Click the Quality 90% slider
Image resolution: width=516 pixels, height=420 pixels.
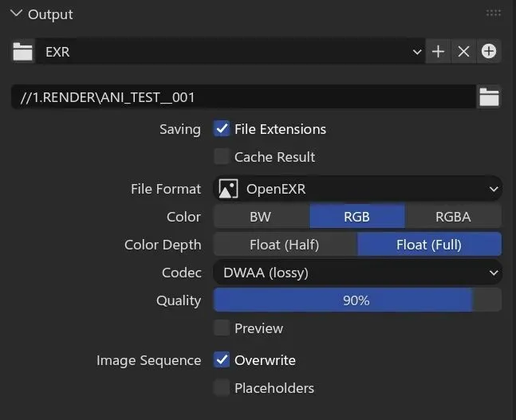(356, 300)
